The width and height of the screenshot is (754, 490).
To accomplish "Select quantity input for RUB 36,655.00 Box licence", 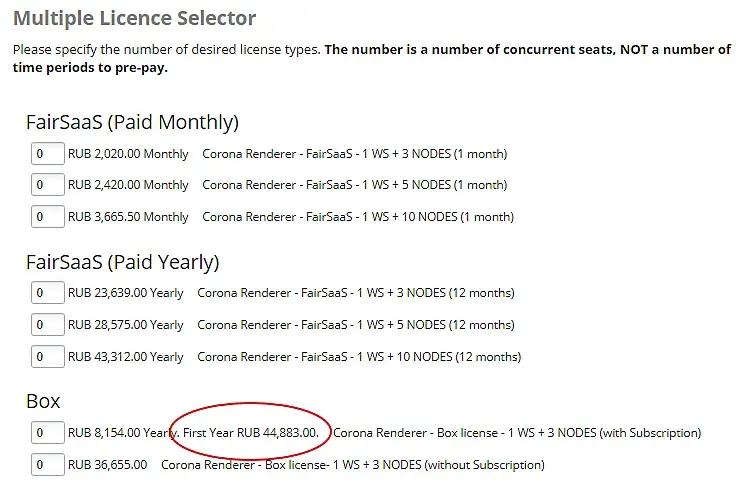I will [x=48, y=465].
